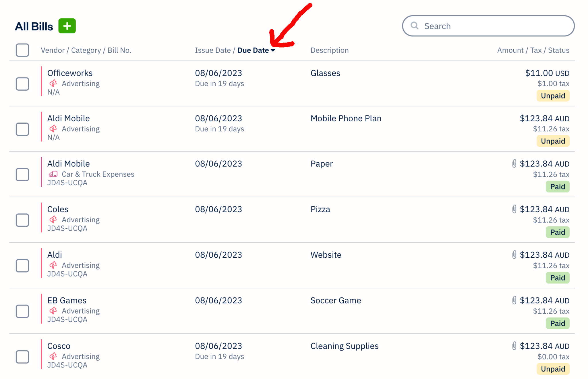This screenshot has height=379, width=588.
Task: Click the Unpaid badge on the Glasses bill
Action: pos(553,96)
